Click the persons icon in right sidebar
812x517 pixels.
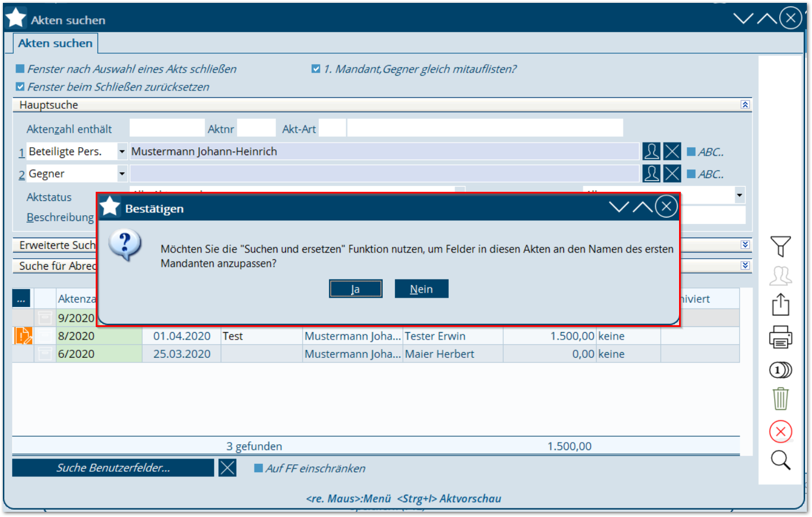[x=780, y=276]
